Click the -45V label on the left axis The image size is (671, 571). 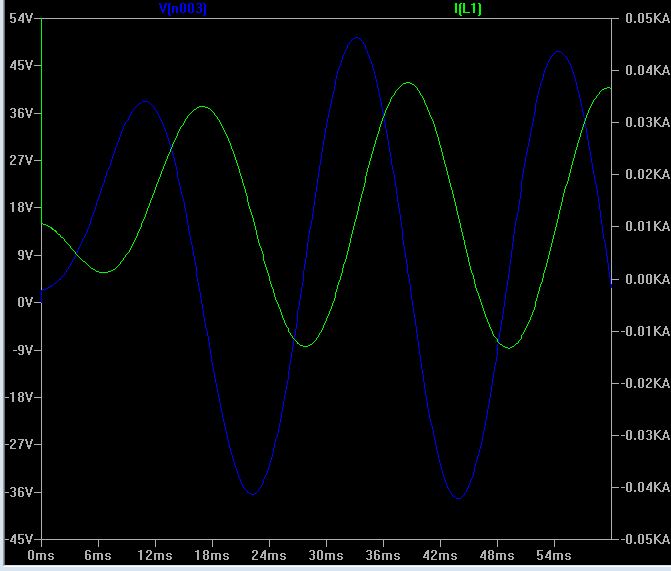[x=20, y=539]
